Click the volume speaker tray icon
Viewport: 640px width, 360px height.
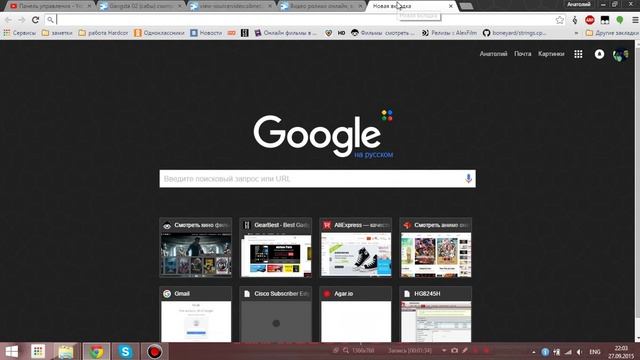(x=579, y=352)
